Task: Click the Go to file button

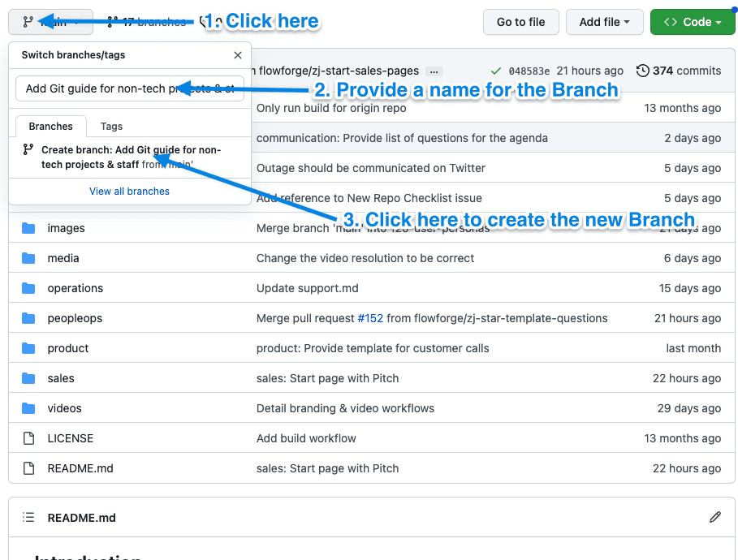Action: coord(520,22)
